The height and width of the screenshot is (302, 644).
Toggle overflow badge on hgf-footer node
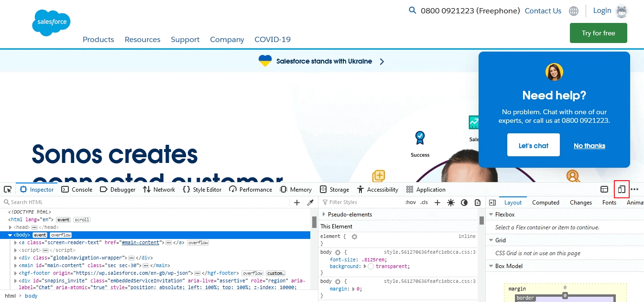click(x=252, y=273)
